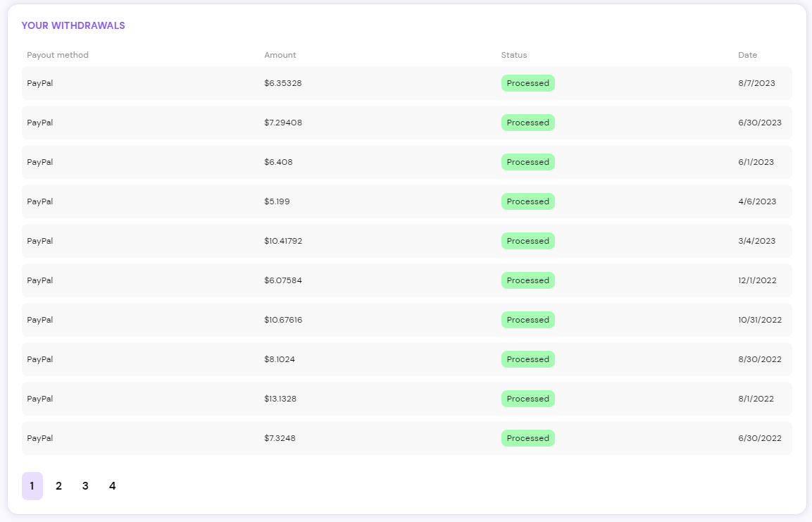Click Processed badge for 6/30/2022 withdrawal
This screenshot has width=812, height=522.
click(527, 438)
